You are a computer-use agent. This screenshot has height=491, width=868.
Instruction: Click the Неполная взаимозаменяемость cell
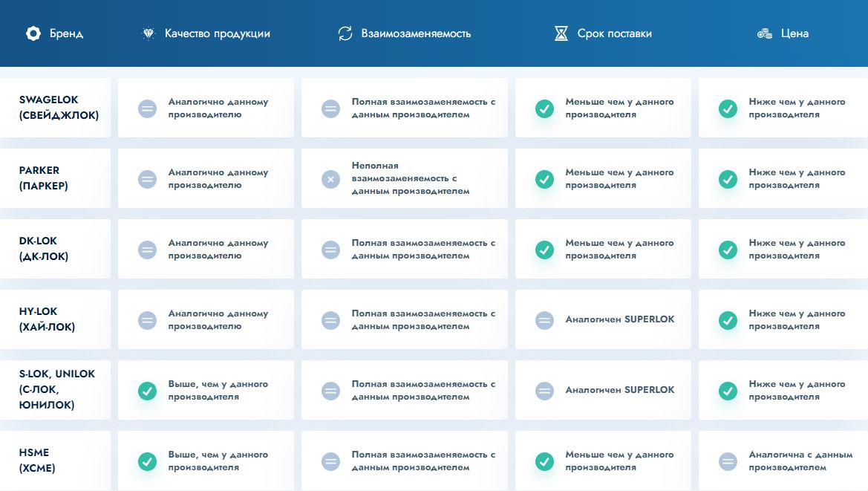405,178
